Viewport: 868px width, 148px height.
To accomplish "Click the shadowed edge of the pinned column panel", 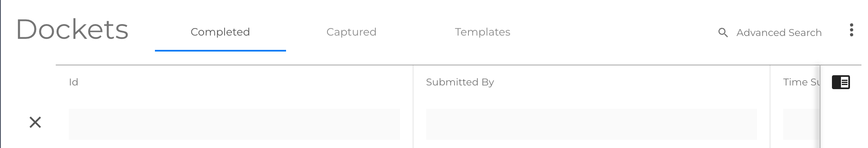I will pyautogui.click(x=820, y=106).
